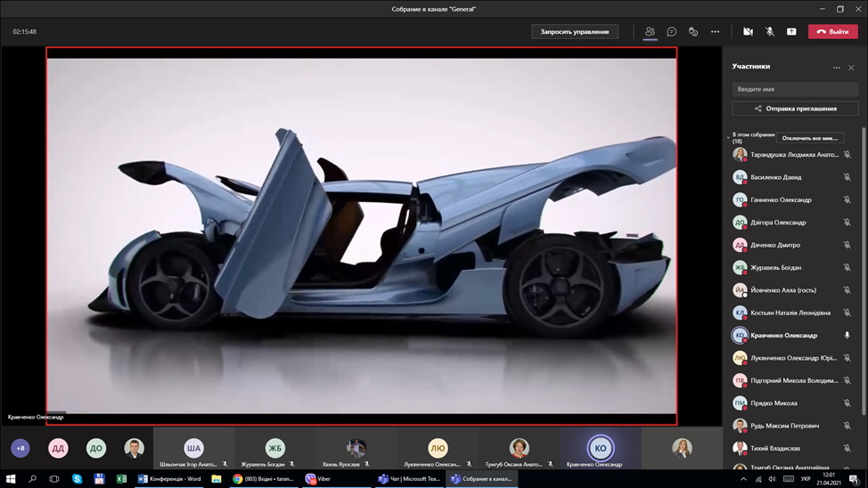Screen dimensions: 868x488
Task: Select the Журавель Богдан tile in bottom strip
Action: point(274,448)
